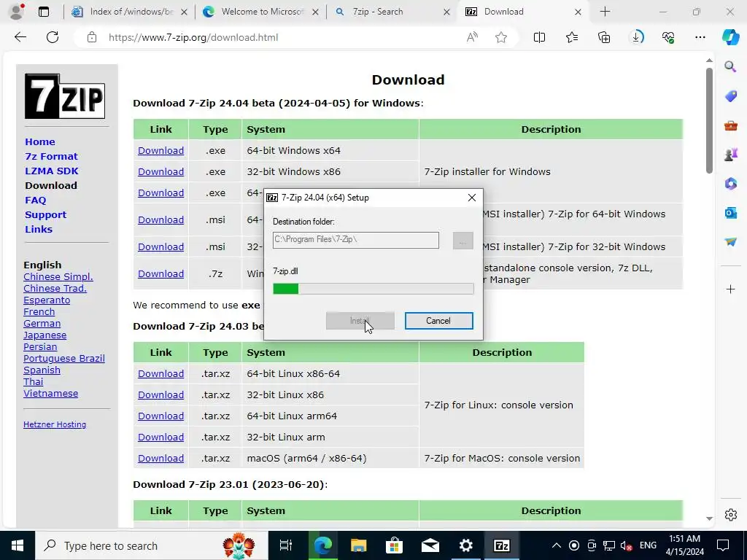
Task: Download the 32-bit Windows x86 exe
Action: (160, 171)
